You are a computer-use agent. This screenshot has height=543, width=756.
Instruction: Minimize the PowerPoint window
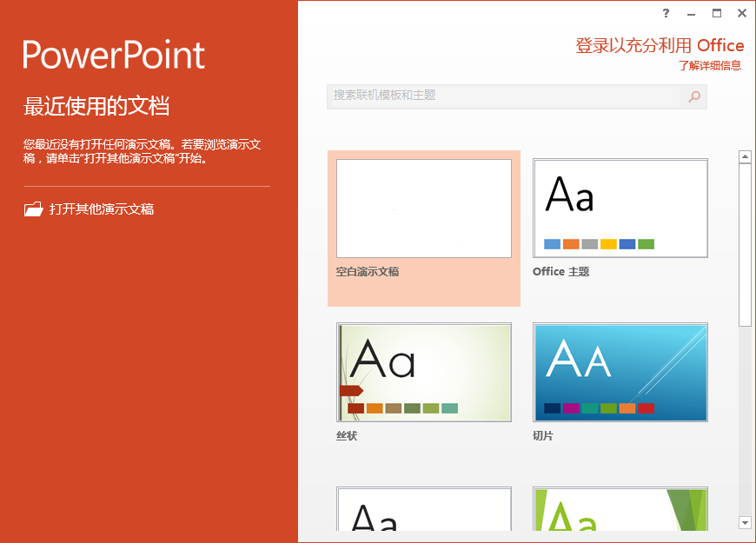click(691, 14)
